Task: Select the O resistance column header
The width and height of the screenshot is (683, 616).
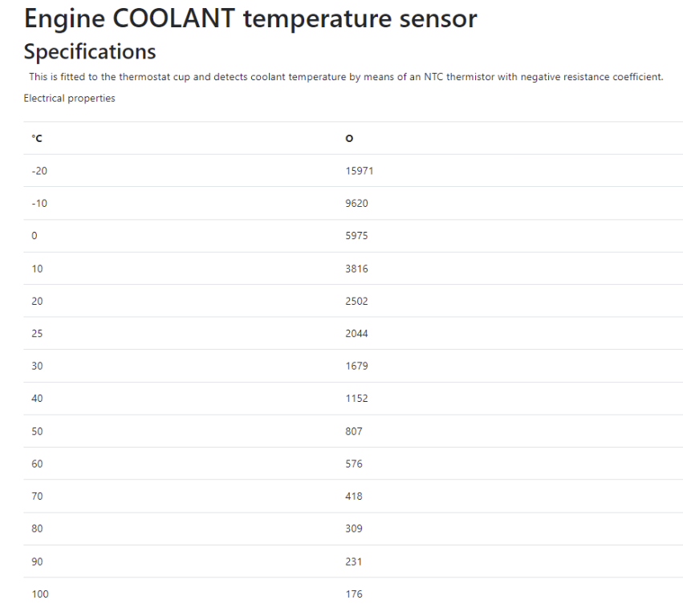Action: point(349,139)
